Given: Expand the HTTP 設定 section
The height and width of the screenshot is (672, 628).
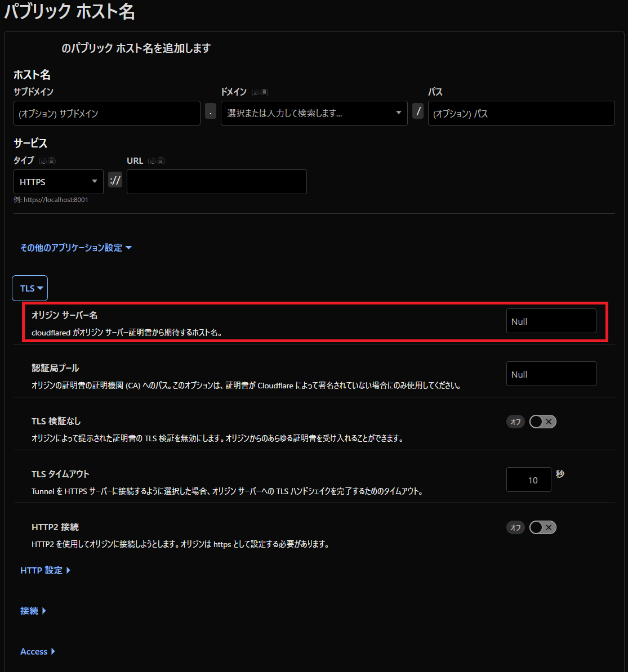Looking at the screenshot, I should pyautogui.click(x=45, y=571).
